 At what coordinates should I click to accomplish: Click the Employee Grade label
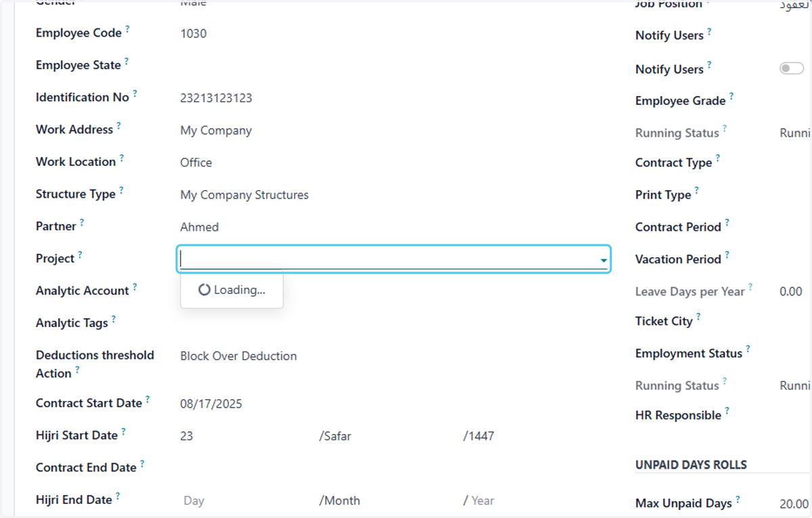point(680,101)
